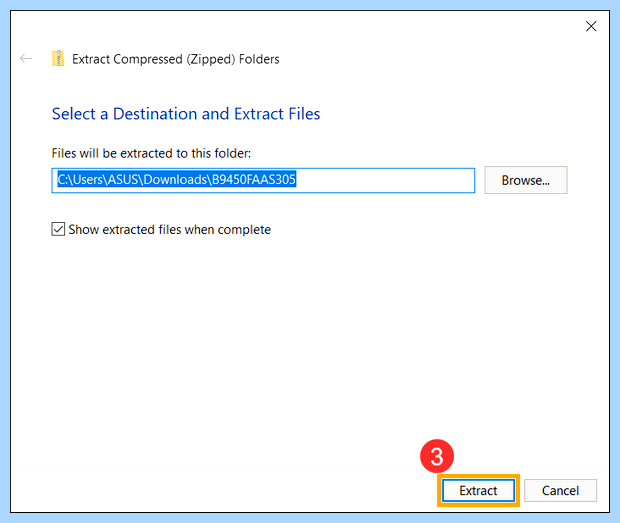This screenshot has height=523, width=620.
Task: Click the zipped folder icon in title
Action: [x=58, y=59]
